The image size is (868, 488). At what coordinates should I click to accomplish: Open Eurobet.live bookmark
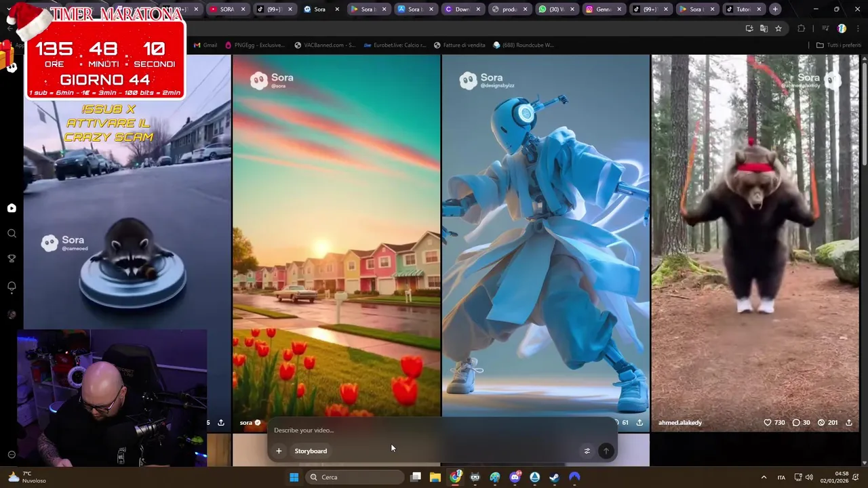tap(395, 45)
